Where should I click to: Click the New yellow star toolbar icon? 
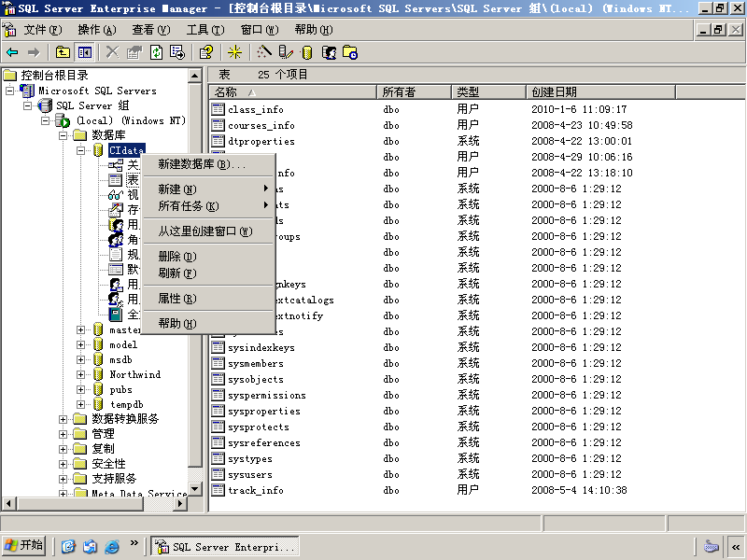[234, 52]
